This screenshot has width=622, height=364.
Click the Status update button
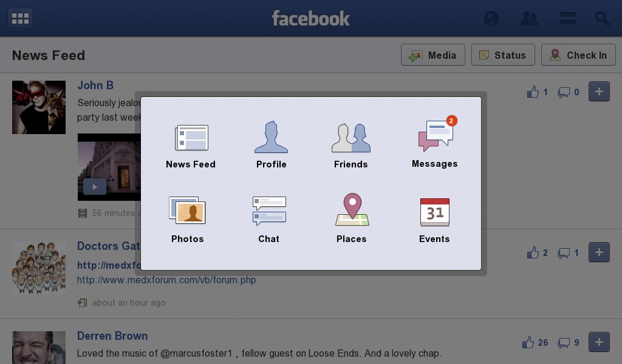click(503, 55)
